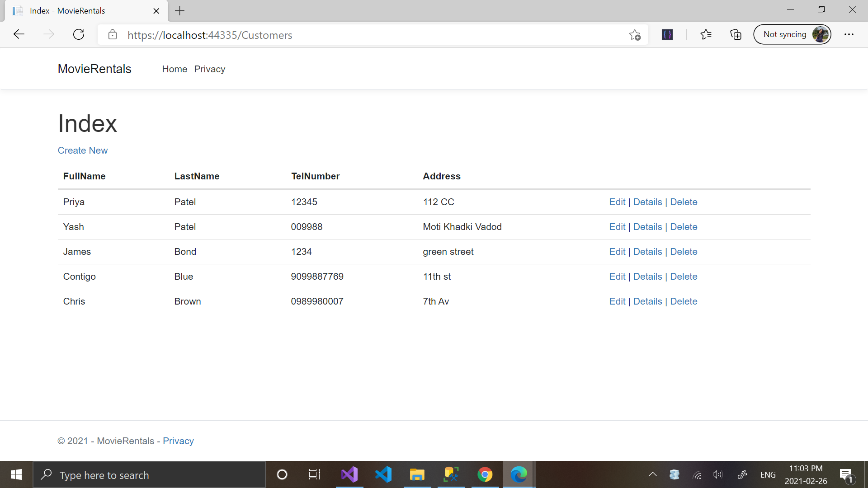Edit the Yash customer

617,227
